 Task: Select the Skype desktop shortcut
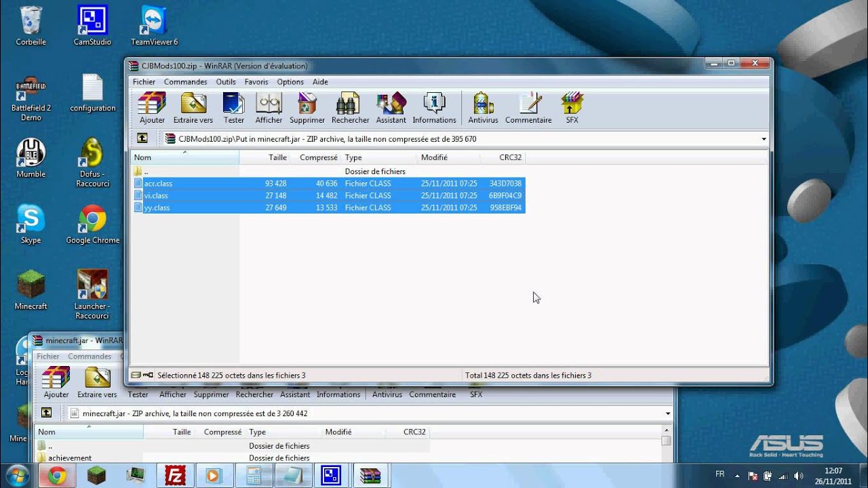[x=31, y=224]
